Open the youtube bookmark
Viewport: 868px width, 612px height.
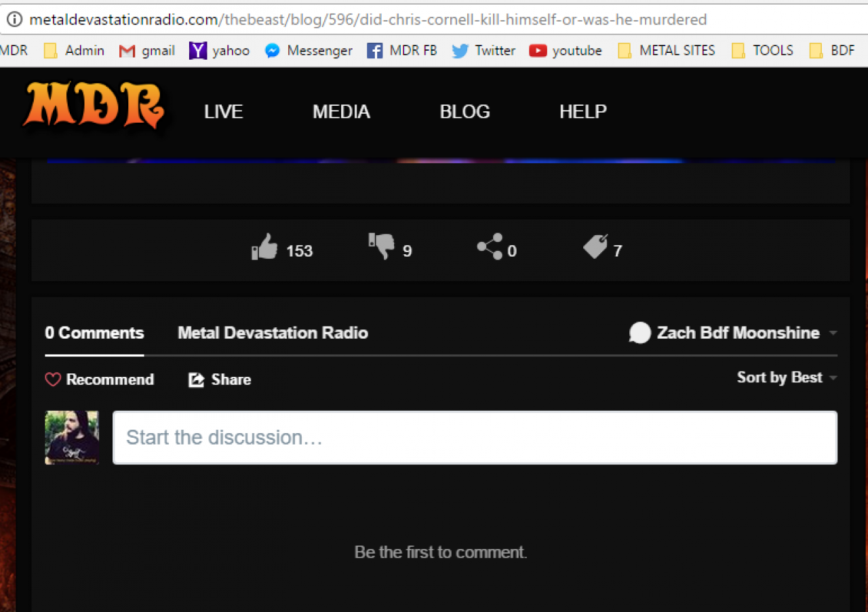566,50
